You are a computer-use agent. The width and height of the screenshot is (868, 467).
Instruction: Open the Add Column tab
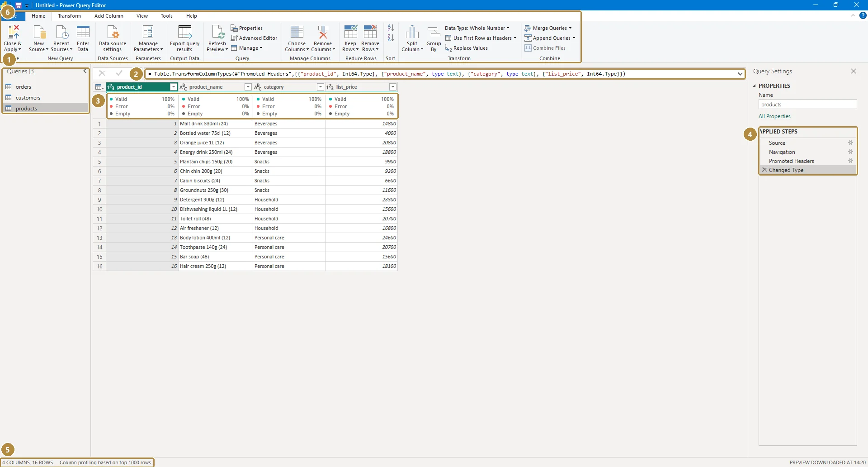click(x=108, y=16)
